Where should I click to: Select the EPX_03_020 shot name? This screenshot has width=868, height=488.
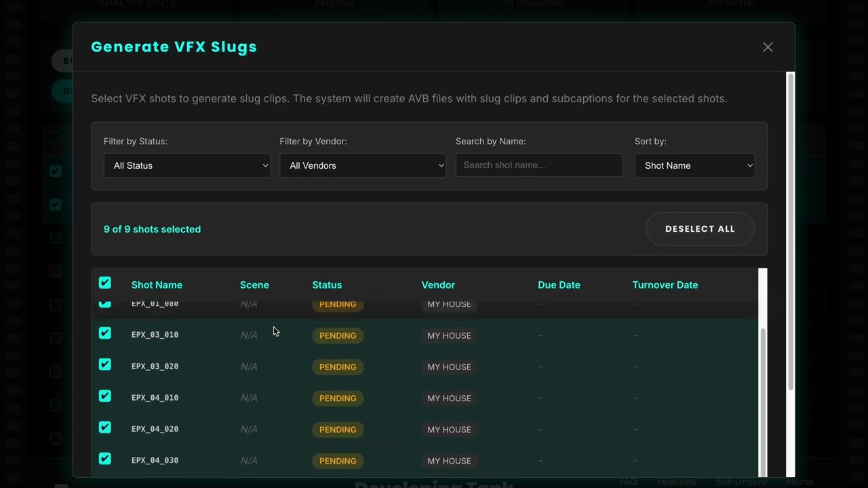pyautogui.click(x=155, y=366)
